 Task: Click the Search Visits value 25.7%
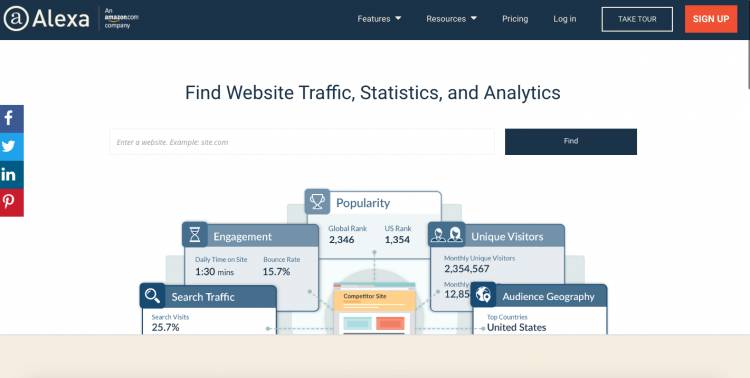pos(165,327)
